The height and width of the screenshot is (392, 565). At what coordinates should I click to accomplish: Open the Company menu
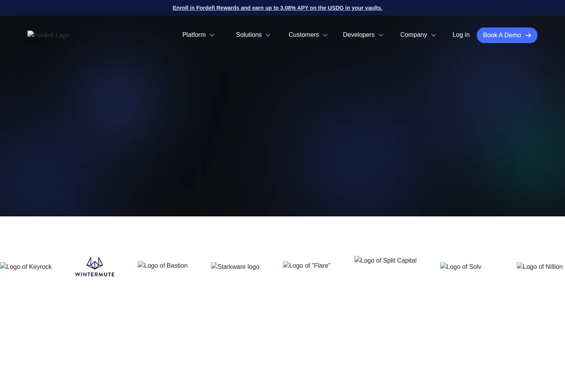tap(418, 35)
